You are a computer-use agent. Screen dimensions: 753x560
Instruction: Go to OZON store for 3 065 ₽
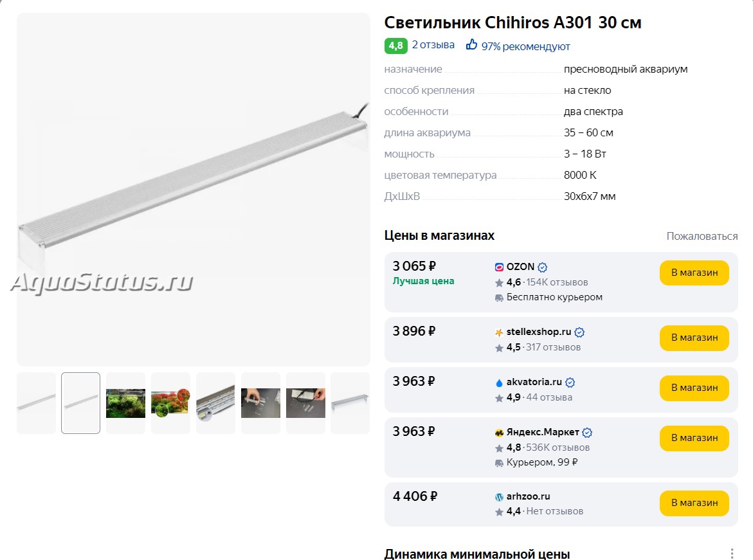pos(694,273)
